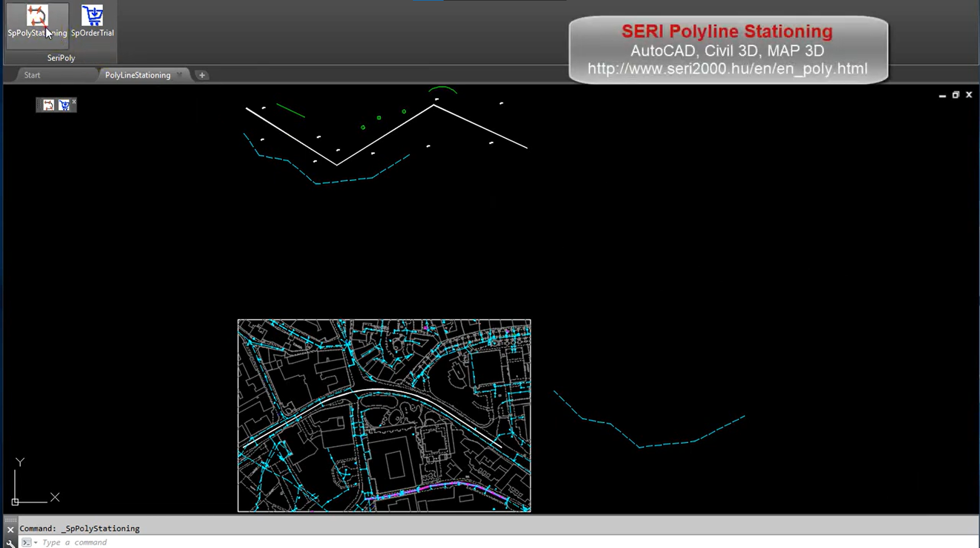The image size is (980, 548).
Task: Open command line customize wrench
Action: 10,543
